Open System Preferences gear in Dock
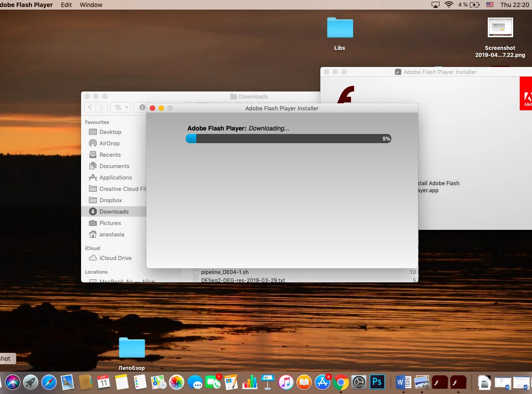The height and width of the screenshot is (394, 532). [359, 382]
